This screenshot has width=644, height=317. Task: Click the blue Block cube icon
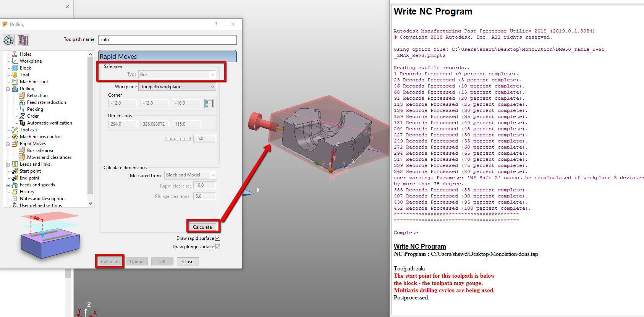point(15,68)
